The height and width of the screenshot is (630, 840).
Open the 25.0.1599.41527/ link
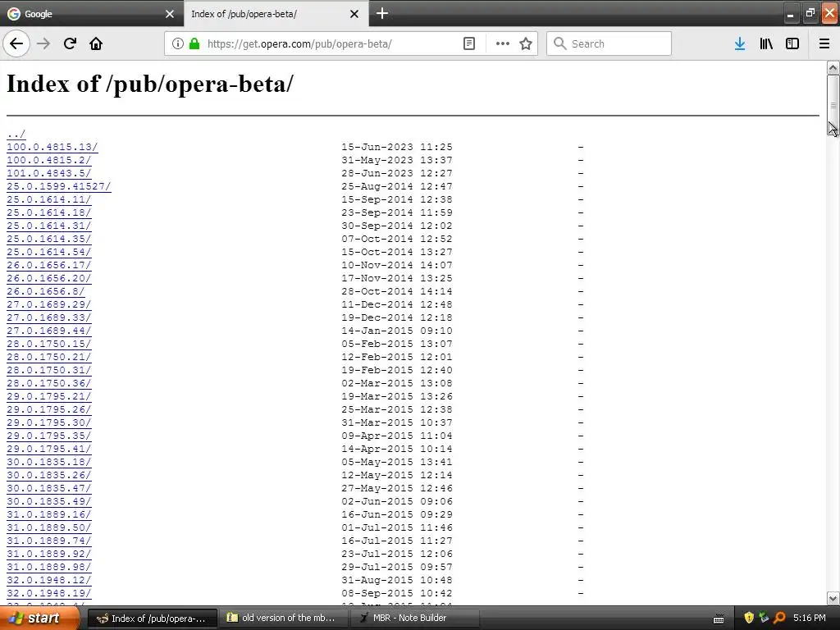(59, 186)
